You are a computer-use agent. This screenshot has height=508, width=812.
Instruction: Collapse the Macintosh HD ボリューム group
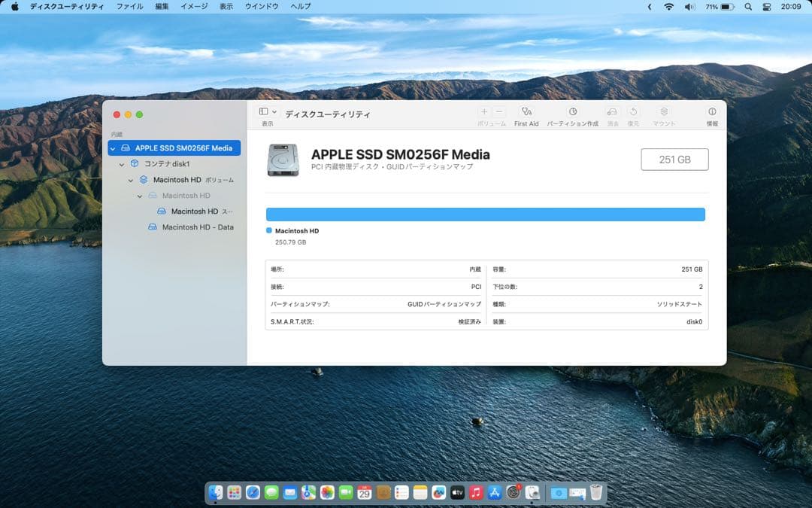click(130, 180)
